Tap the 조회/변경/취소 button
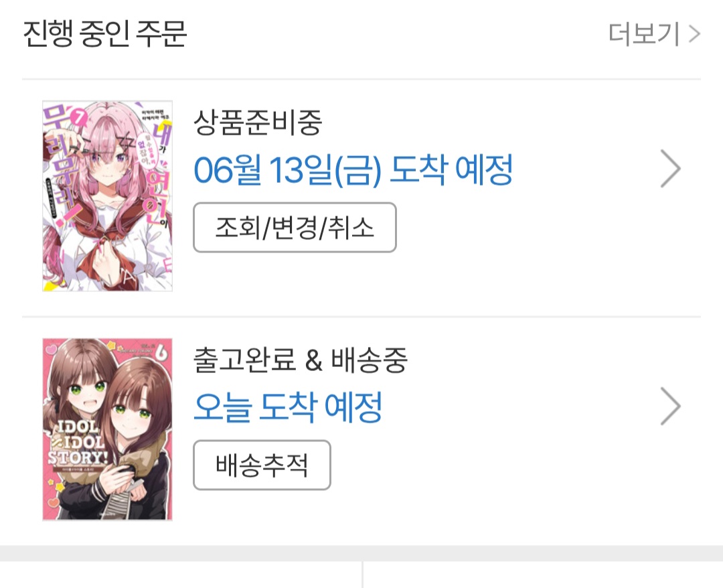Image resolution: width=723 pixels, height=588 pixels. click(295, 227)
